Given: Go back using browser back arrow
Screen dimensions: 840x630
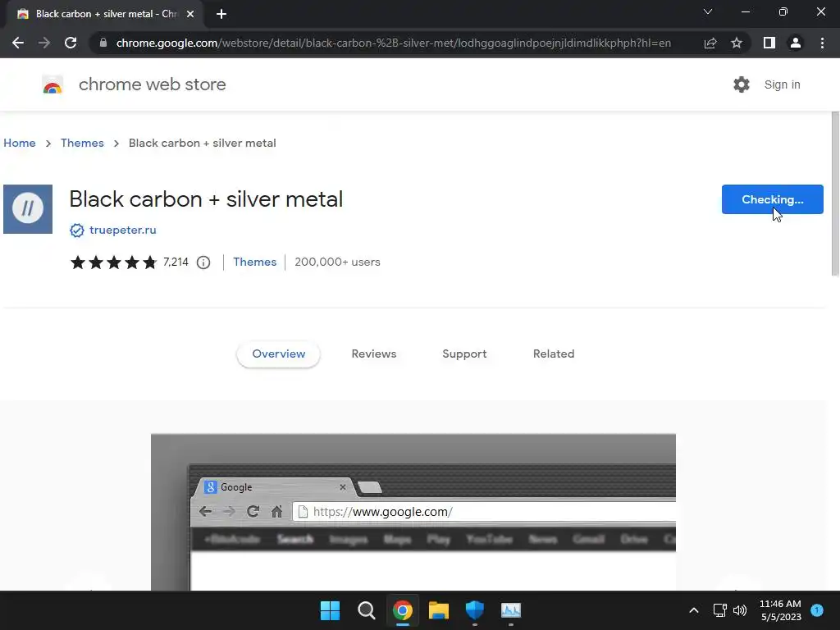Looking at the screenshot, I should tap(18, 43).
